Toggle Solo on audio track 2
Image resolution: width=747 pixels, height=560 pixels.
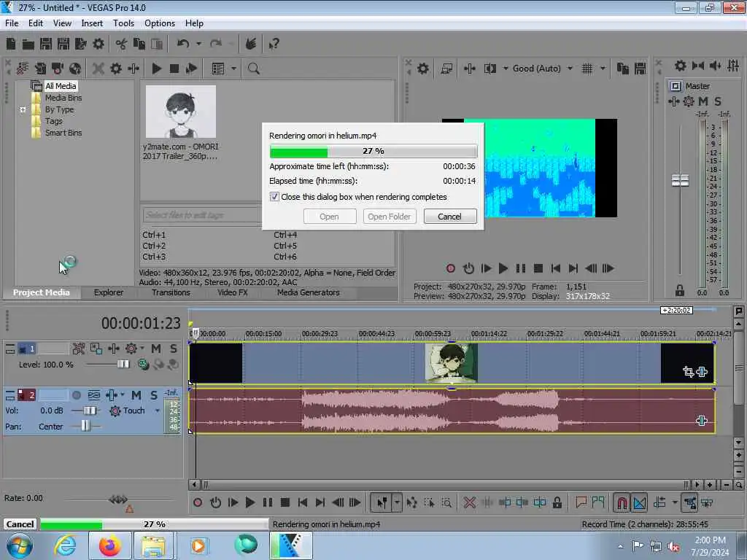pos(153,395)
